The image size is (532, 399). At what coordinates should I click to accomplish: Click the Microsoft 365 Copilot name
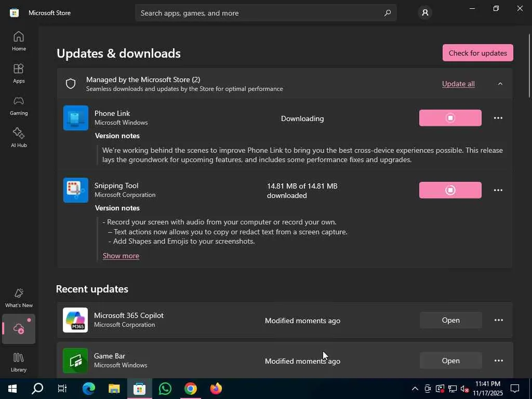[x=129, y=315]
